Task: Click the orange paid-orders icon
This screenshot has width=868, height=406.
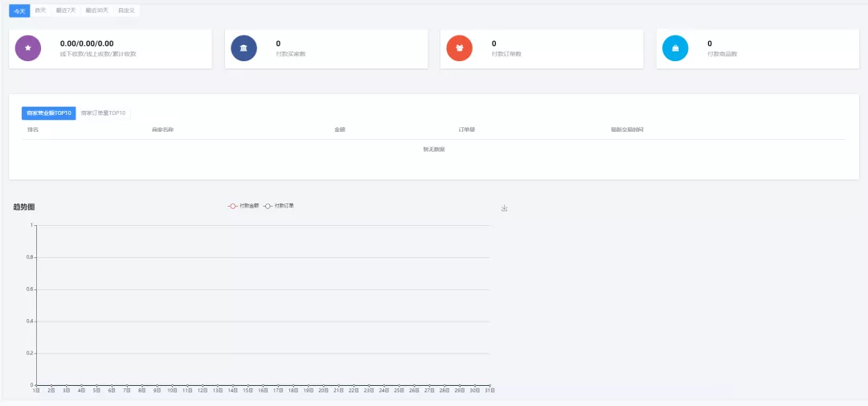Action: (460, 48)
